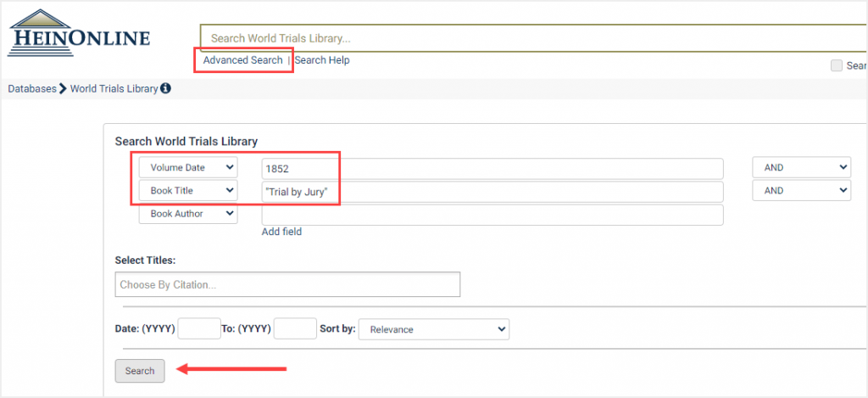Click the Add field link
Viewport: 868px width, 398px height.
coord(281,232)
